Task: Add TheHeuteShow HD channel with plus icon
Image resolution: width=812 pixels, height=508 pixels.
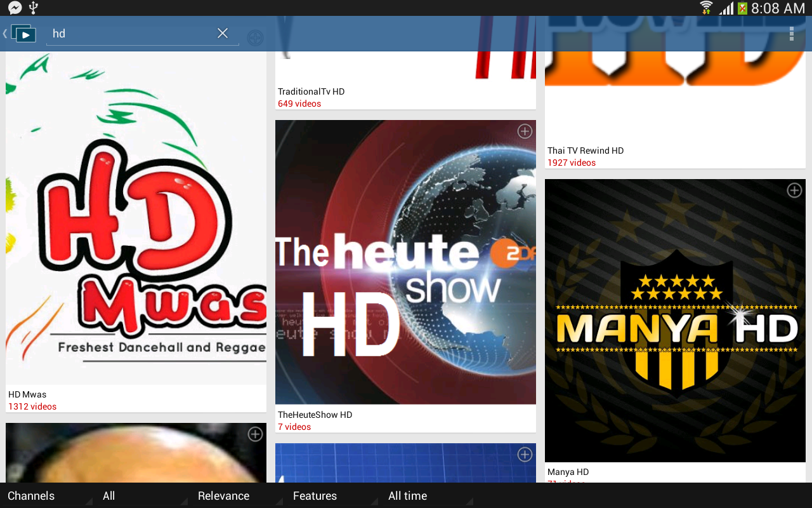Action: point(525,131)
